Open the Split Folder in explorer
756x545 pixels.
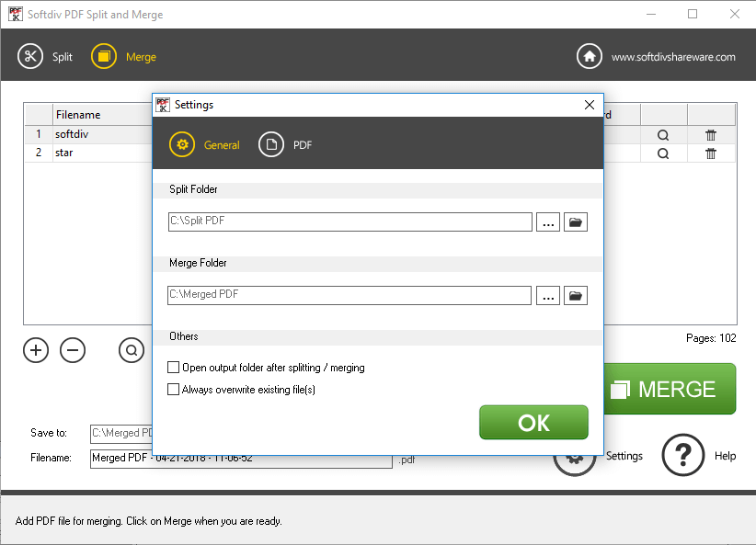pos(576,222)
